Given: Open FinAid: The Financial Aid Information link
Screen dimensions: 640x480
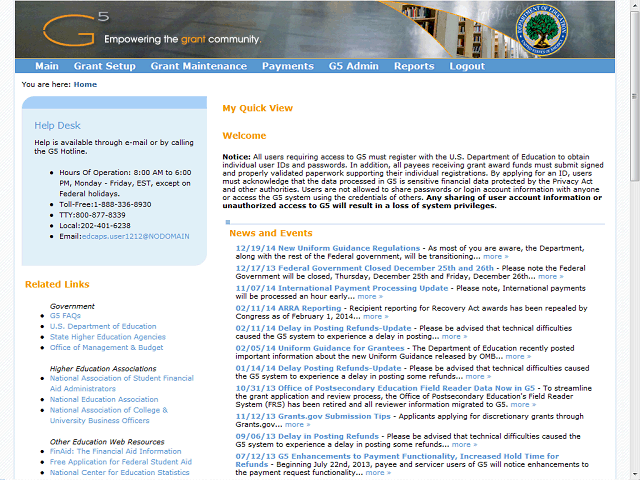Looking at the screenshot, I should (116, 451).
